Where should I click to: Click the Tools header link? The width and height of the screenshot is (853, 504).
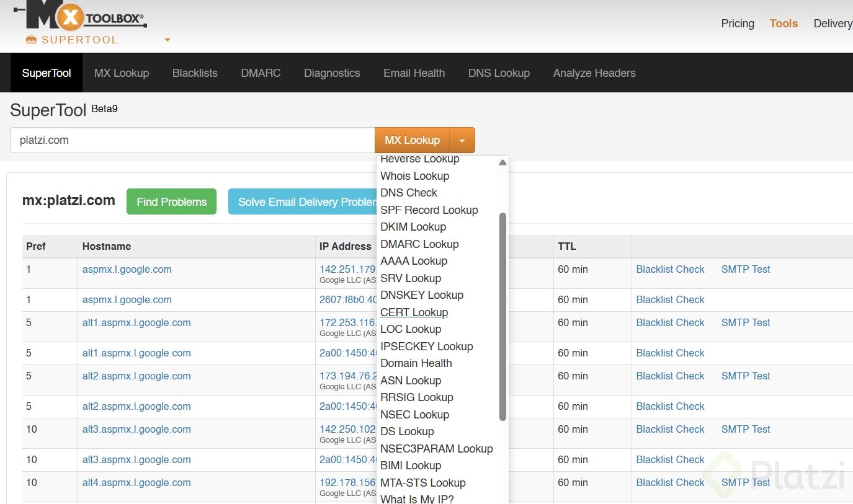coord(784,24)
